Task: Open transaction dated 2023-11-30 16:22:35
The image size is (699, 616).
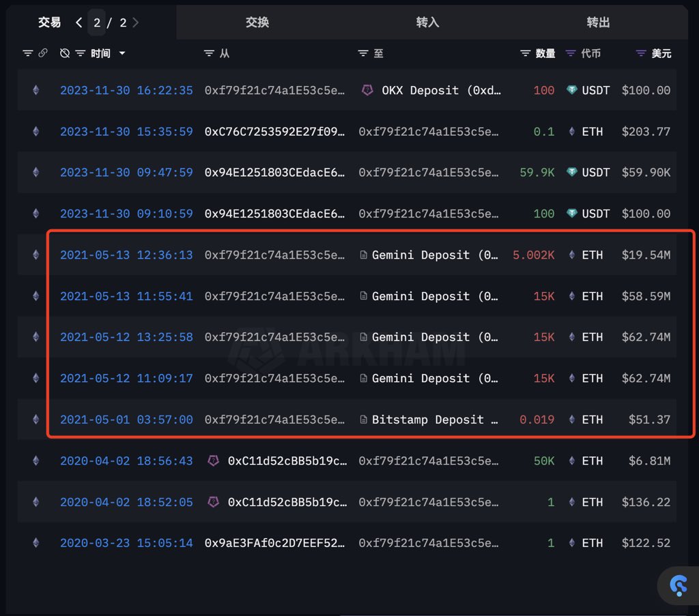Action: (x=126, y=91)
